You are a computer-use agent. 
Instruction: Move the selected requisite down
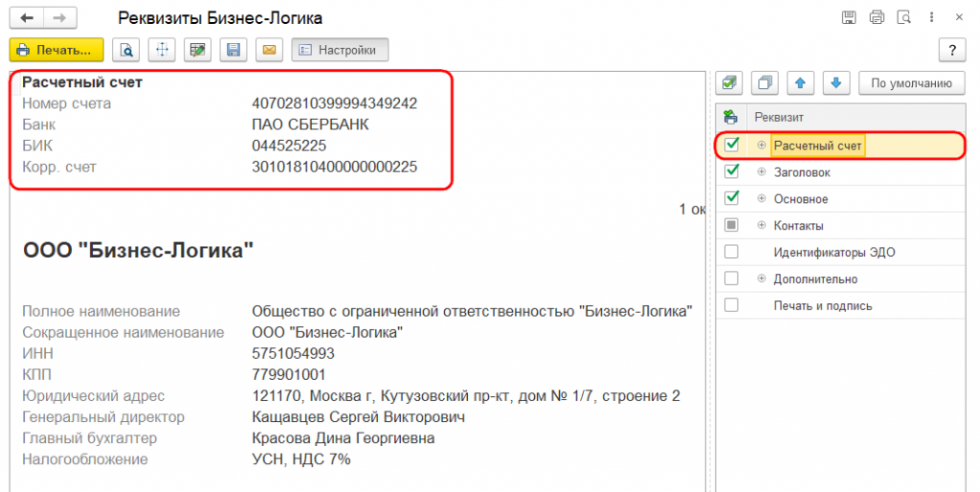(836, 82)
